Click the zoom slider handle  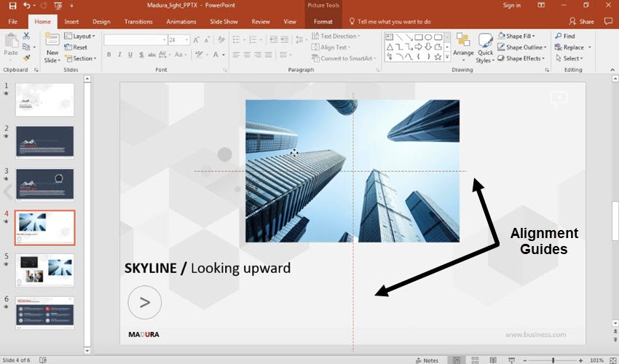click(x=553, y=360)
